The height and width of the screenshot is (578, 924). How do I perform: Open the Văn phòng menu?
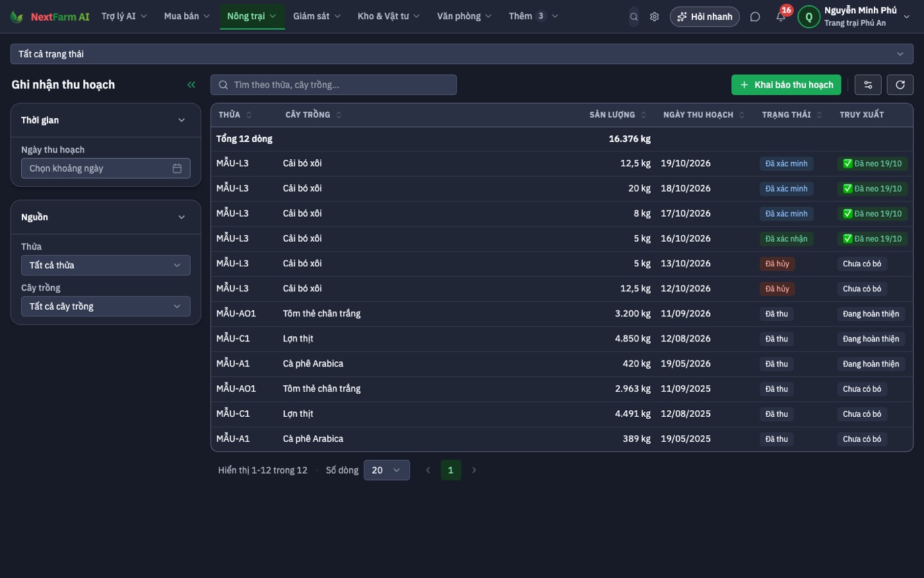click(464, 17)
